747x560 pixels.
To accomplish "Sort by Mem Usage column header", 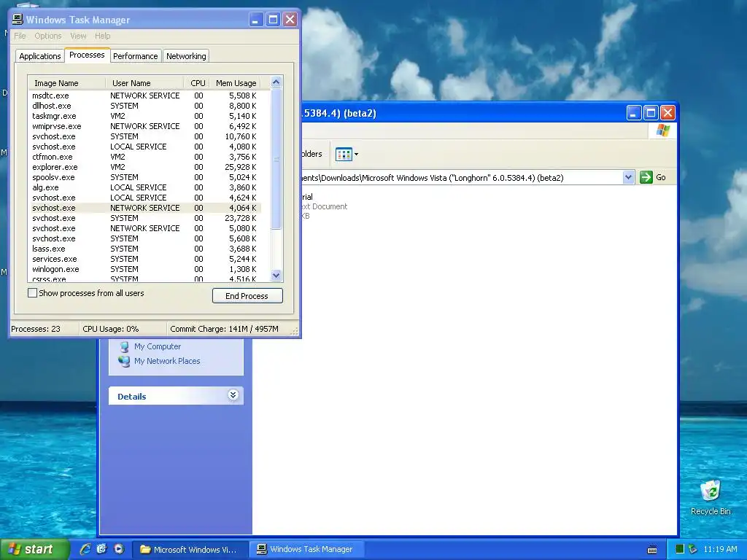I will [x=236, y=83].
